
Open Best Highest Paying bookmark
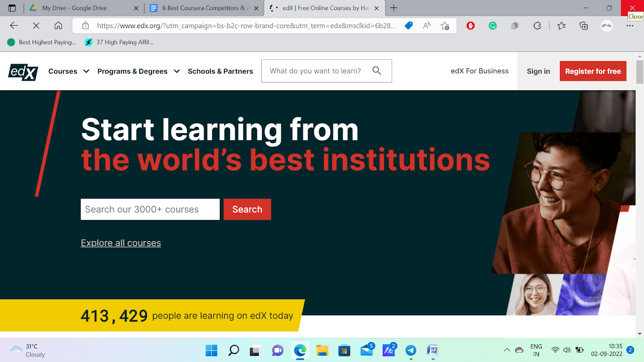42,42
